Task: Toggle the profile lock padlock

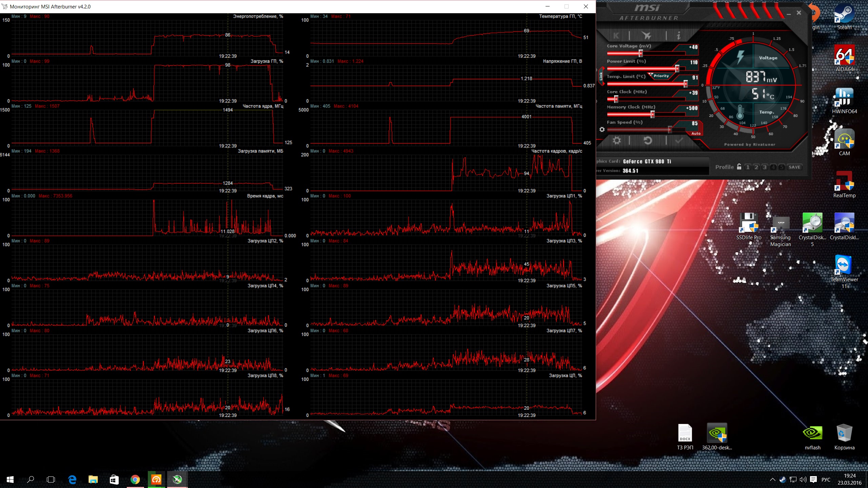Action: point(739,167)
